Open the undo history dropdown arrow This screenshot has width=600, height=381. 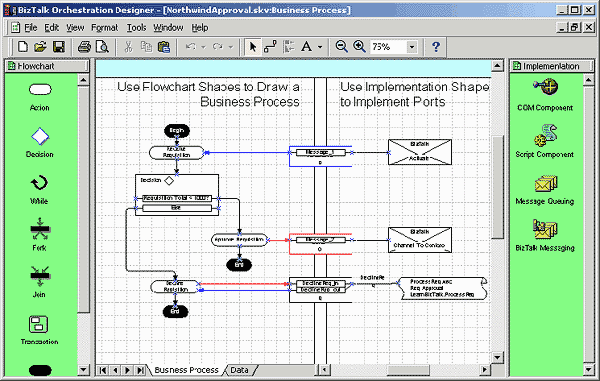coord(204,47)
